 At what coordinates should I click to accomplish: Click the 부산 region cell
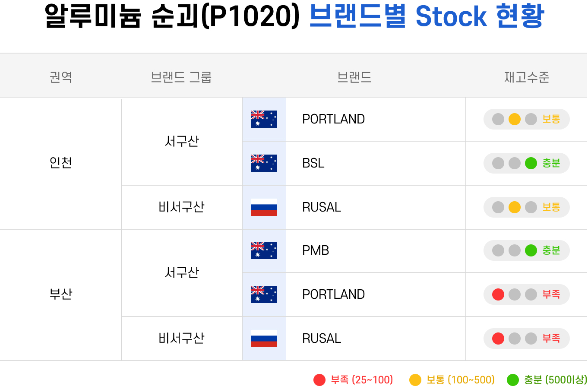pos(61,294)
